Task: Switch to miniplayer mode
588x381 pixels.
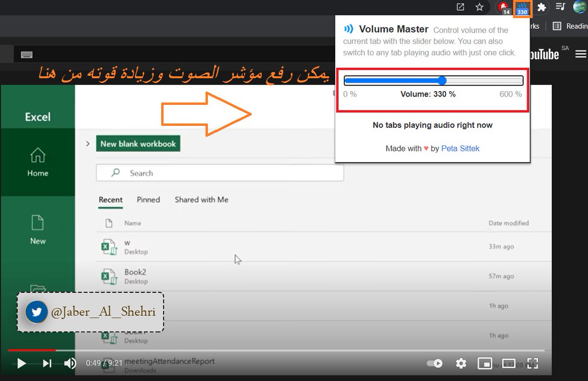Action: click(485, 363)
